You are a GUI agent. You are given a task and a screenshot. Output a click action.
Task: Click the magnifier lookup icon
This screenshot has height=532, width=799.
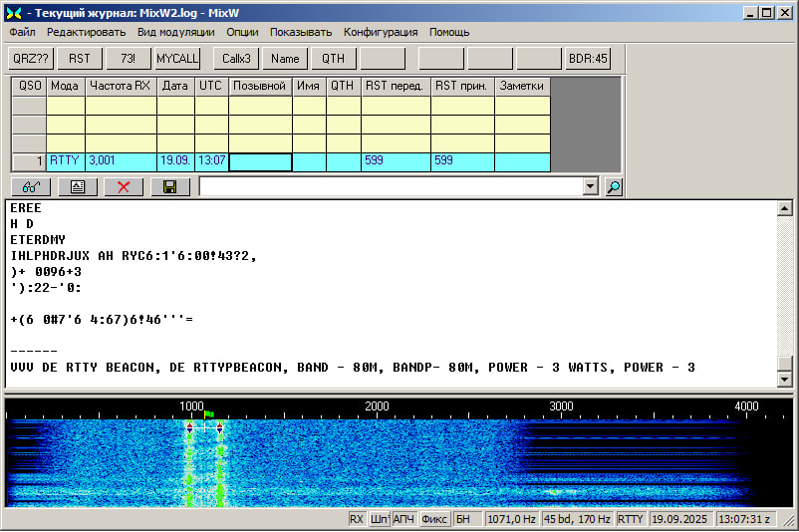click(x=614, y=187)
